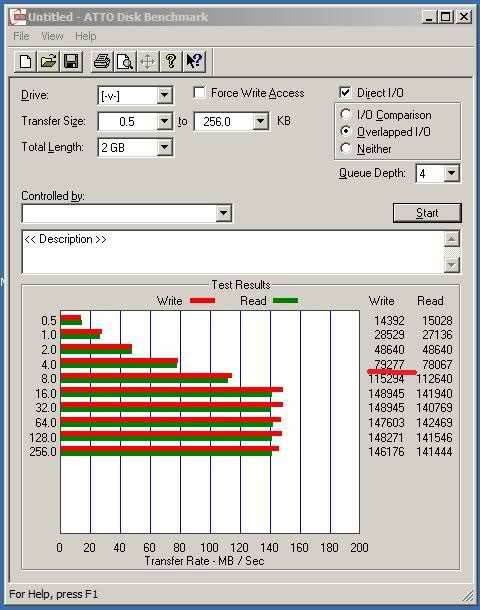Viewport: 480px width, 610px height.
Task: Open the Queue Depth dropdown
Action: pos(451,173)
